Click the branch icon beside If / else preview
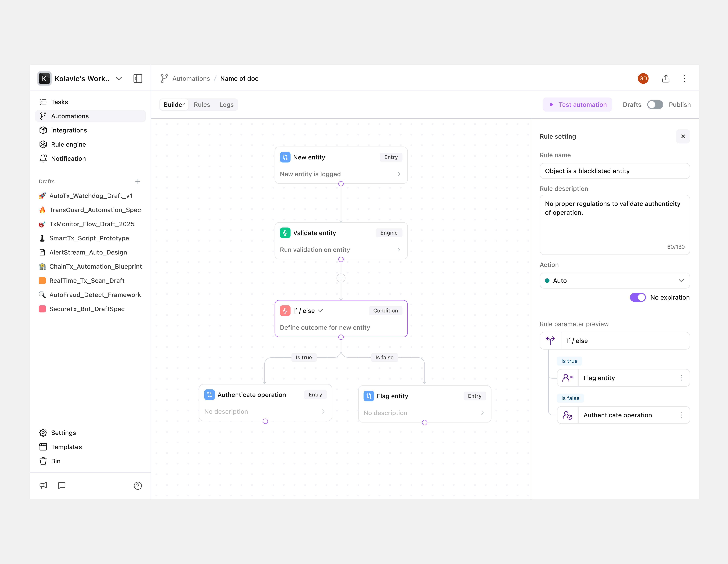The image size is (728, 564). [x=550, y=341]
